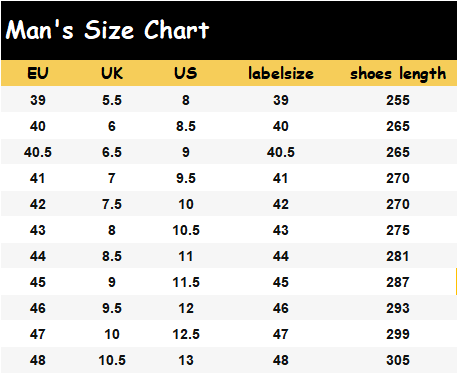The height and width of the screenshot is (373, 457).
Task: Select EU size 39 cell
Action: pyautogui.click(x=38, y=100)
